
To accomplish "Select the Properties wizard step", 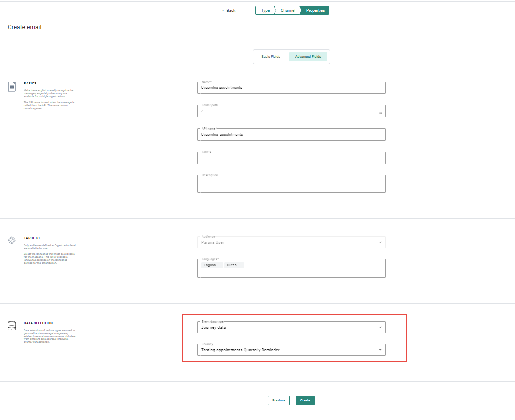I will pos(315,10).
